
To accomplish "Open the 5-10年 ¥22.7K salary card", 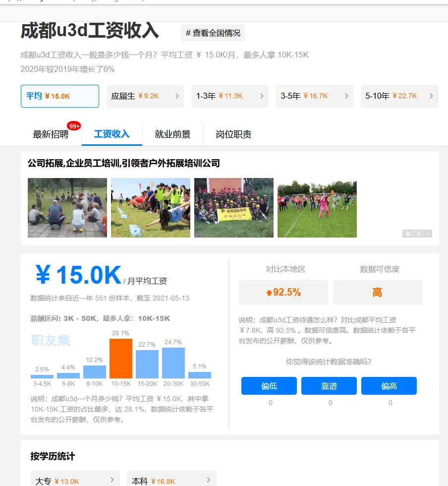I will 399,96.
